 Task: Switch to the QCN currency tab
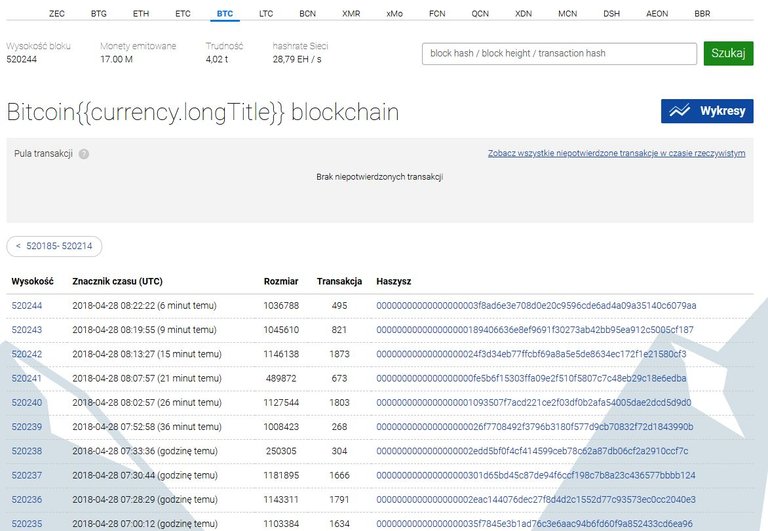tap(480, 14)
